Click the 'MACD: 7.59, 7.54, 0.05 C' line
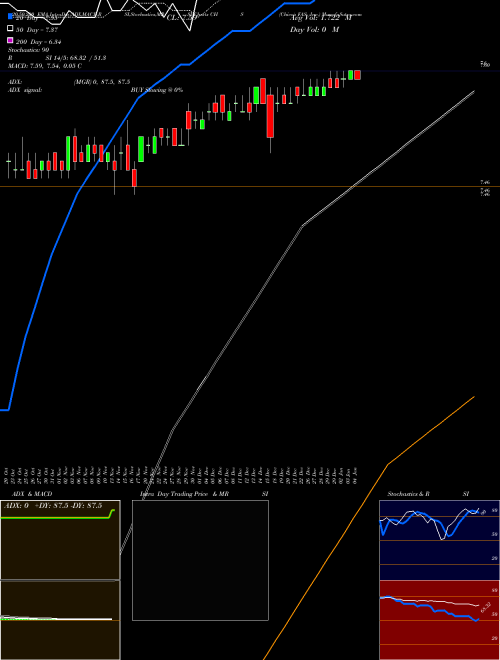 (45, 66)
